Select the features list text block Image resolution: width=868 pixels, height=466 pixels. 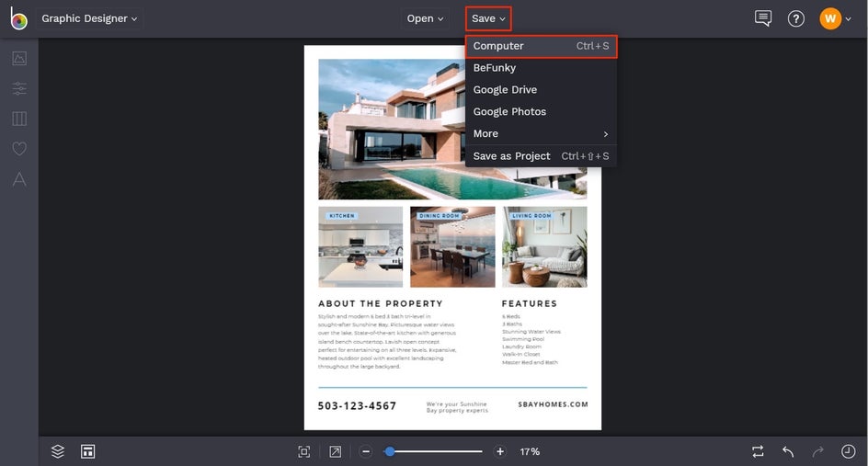531,339
